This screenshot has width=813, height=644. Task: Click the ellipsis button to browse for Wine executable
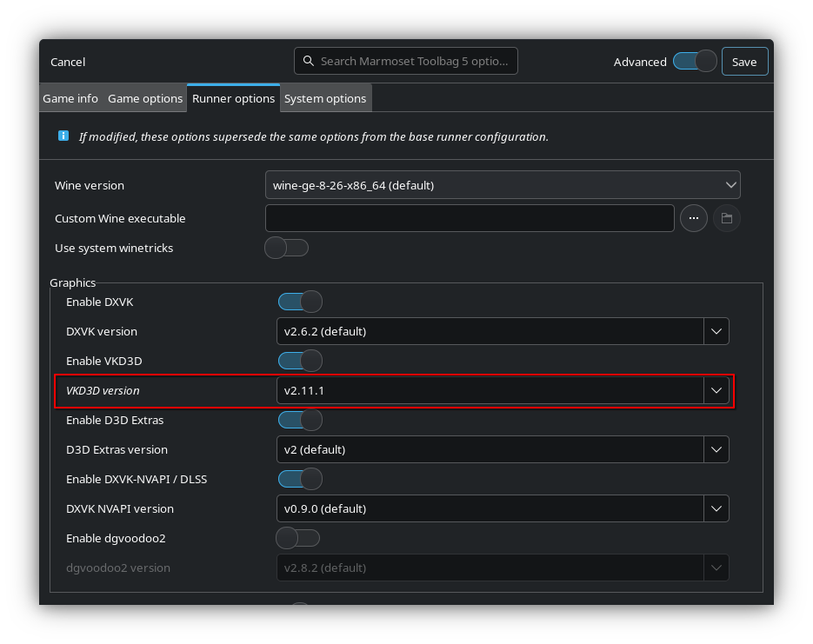tap(693, 218)
